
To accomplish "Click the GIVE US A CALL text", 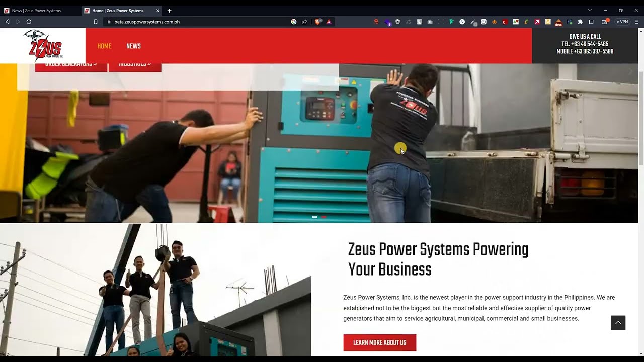I will 585,37.
